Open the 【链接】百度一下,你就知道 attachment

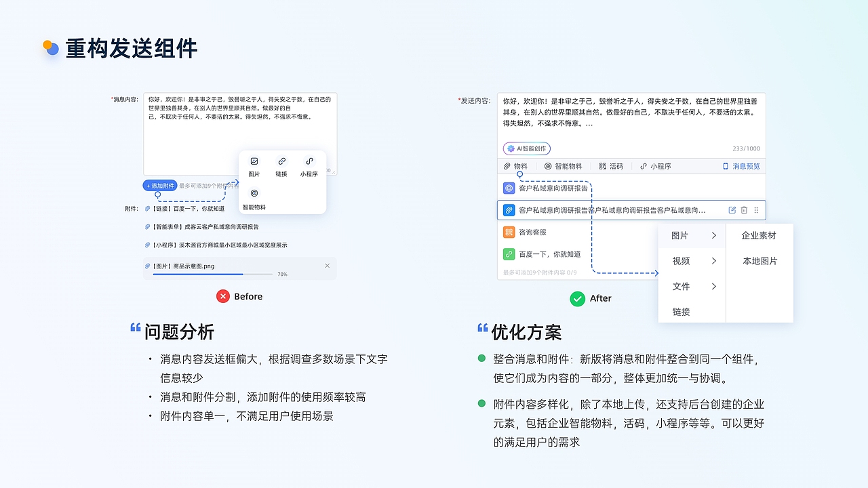[188, 209]
